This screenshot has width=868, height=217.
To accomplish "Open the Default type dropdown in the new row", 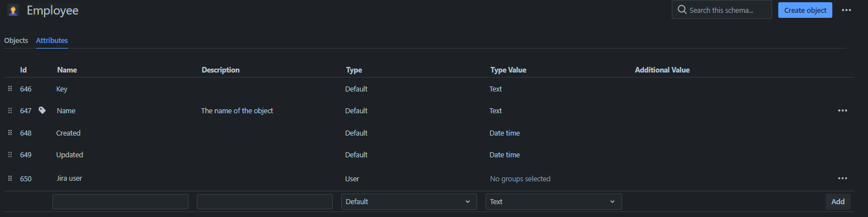I will click(x=409, y=201).
